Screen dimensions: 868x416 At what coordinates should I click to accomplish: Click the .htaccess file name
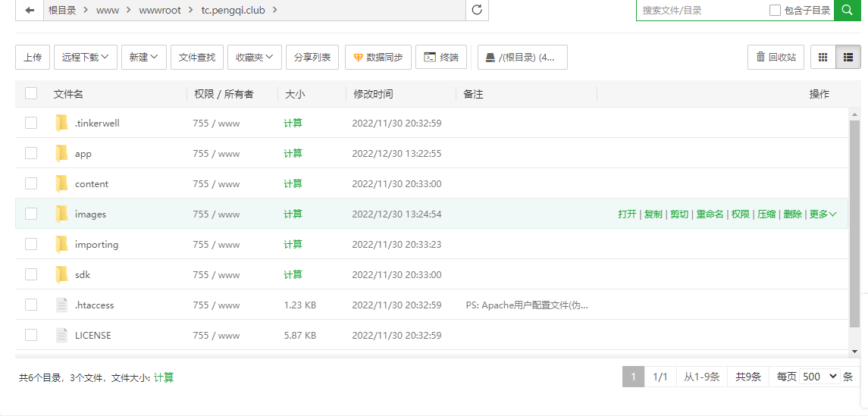coord(95,305)
